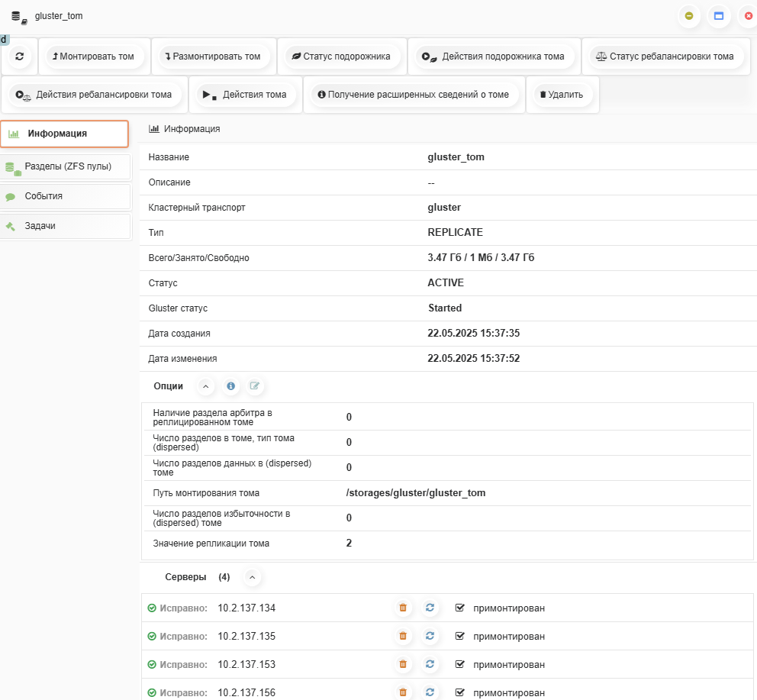The width and height of the screenshot is (757, 700).
Task: Click creation date 22.05.2025 15:37:35
Action: pos(474,333)
